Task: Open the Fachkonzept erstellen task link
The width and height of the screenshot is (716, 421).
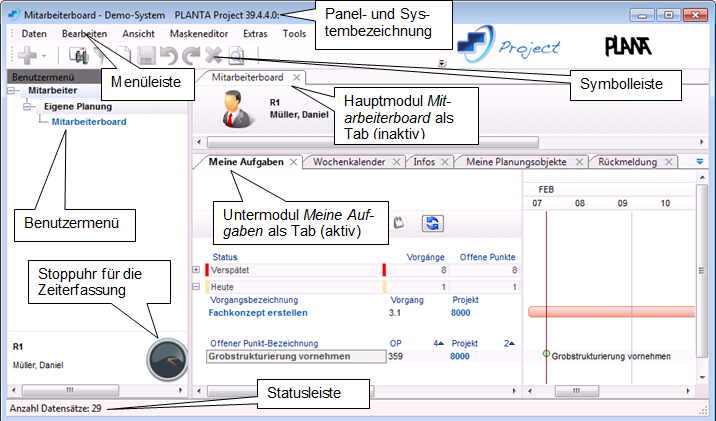Action: click(x=258, y=313)
